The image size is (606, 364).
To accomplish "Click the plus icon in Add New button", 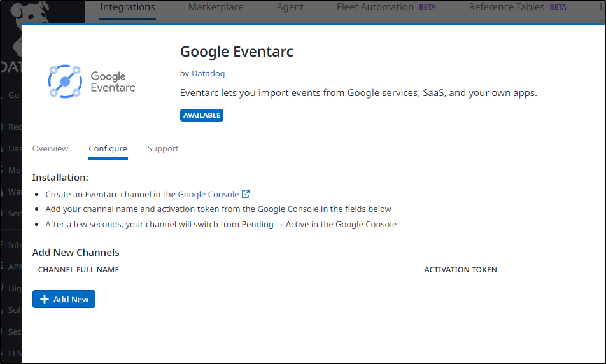I will point(45,299).
